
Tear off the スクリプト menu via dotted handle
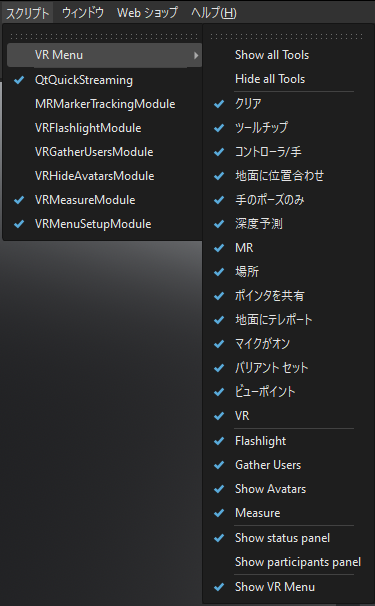[104, 37]
